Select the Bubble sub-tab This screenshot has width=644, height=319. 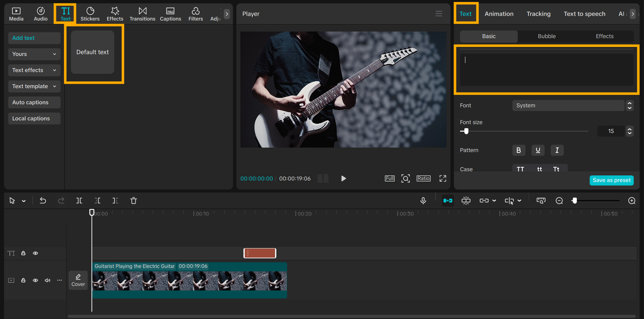(546, 36)
